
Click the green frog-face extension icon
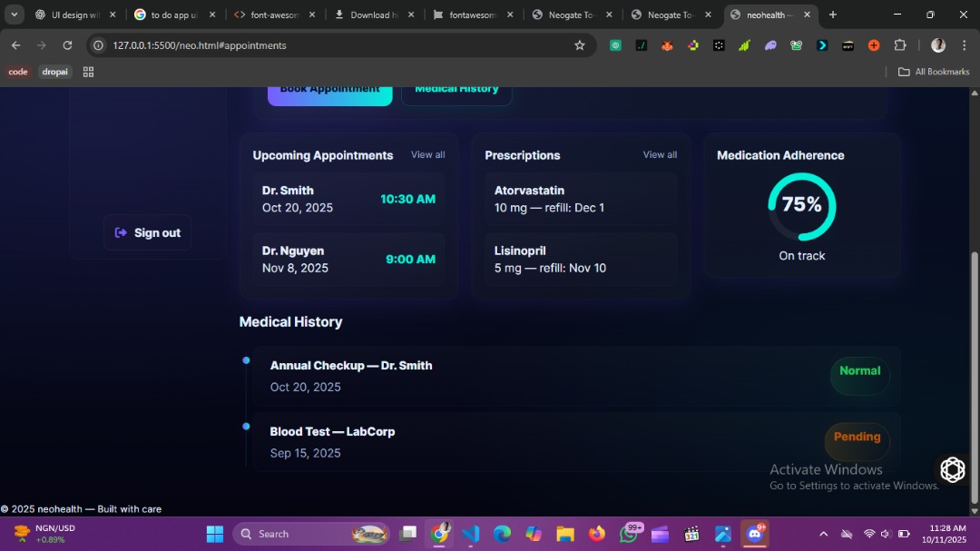[797, 45]
